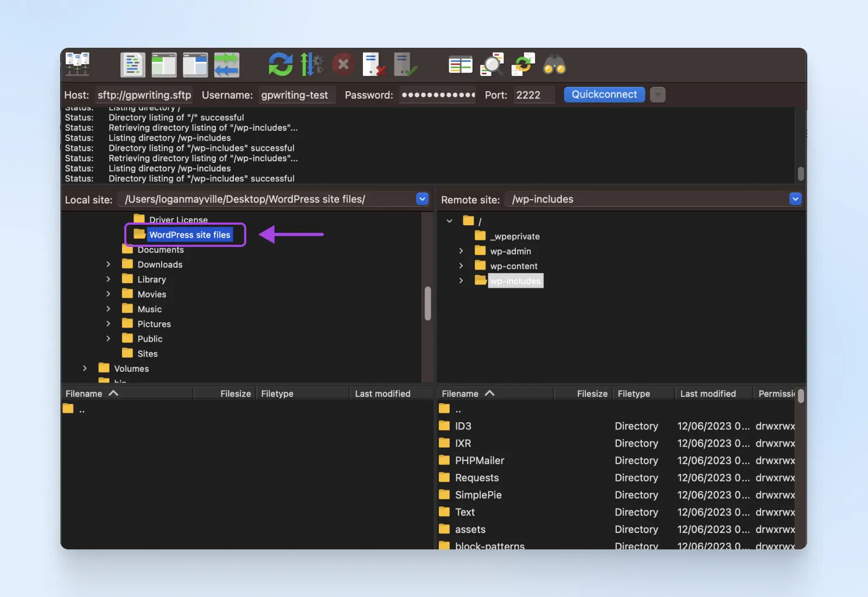Open the Remote site path dropdown
868x597 pixels.
click(x=795, y=199)
